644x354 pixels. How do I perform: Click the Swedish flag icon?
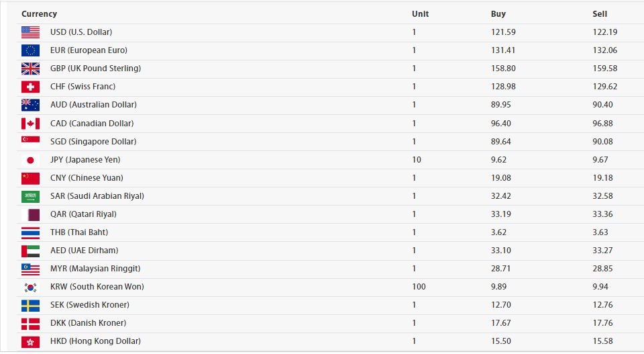[x=30, y=305]
